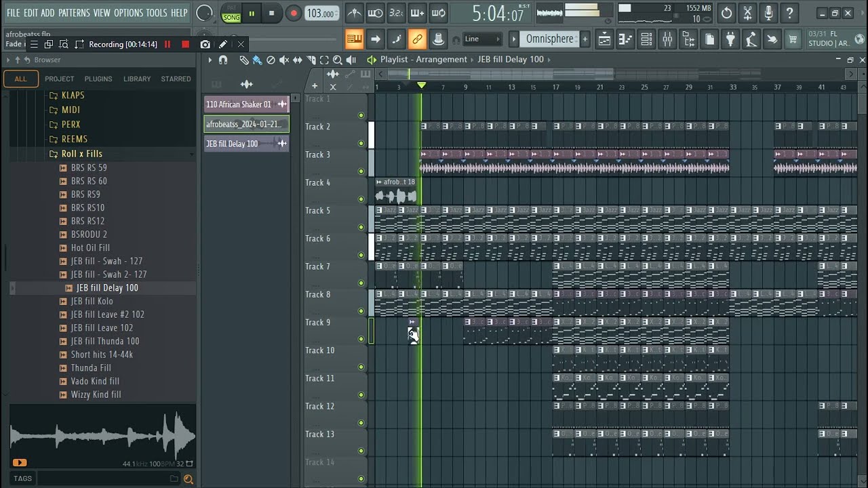Open the FILE menu
The image size is (868, 488).
point(13,13)
